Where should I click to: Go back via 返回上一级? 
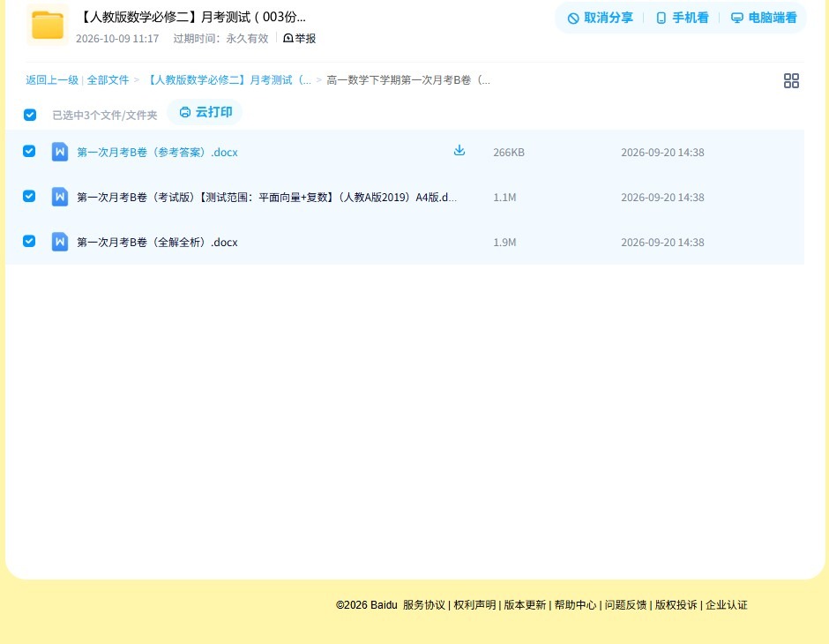(52, 80)
